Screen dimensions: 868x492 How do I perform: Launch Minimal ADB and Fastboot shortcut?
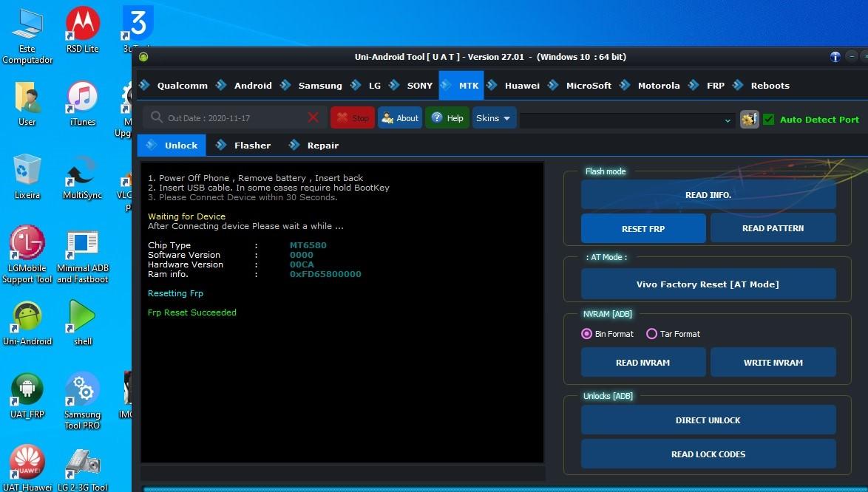[83, 256]
